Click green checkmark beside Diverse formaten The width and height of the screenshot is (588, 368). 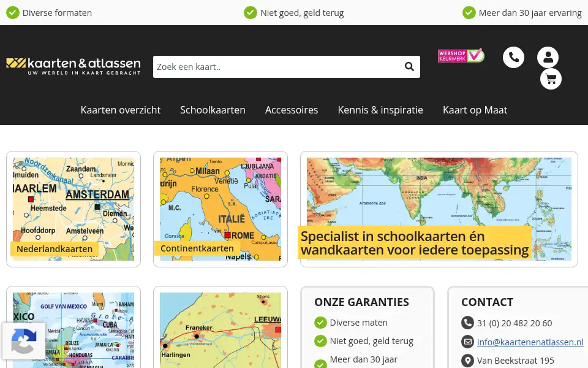[x=13, y=12]
